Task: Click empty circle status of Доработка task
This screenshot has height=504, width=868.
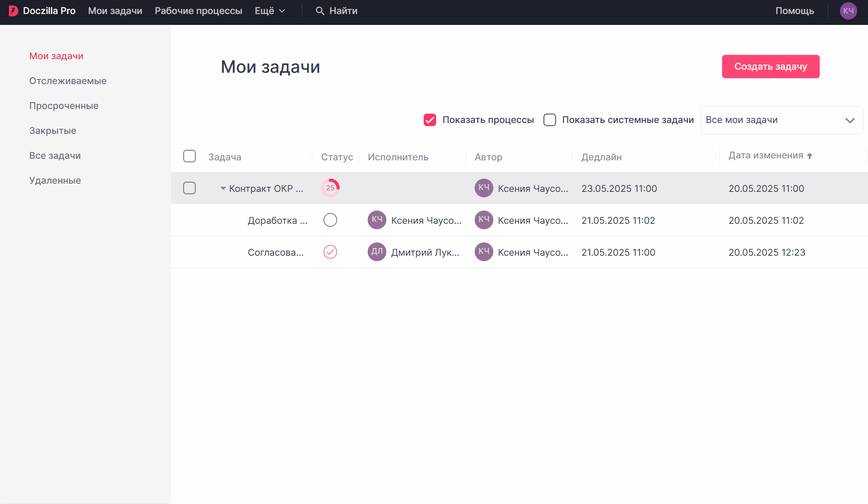Action: [330, 220]
